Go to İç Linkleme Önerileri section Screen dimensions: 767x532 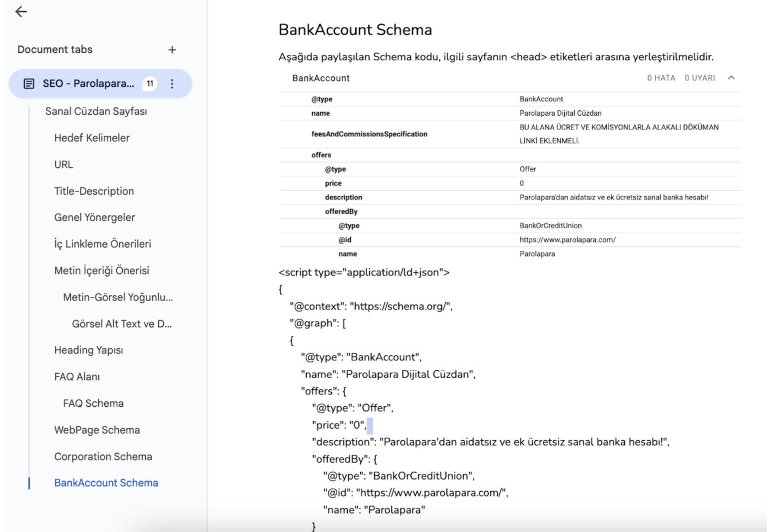[102, 244]
